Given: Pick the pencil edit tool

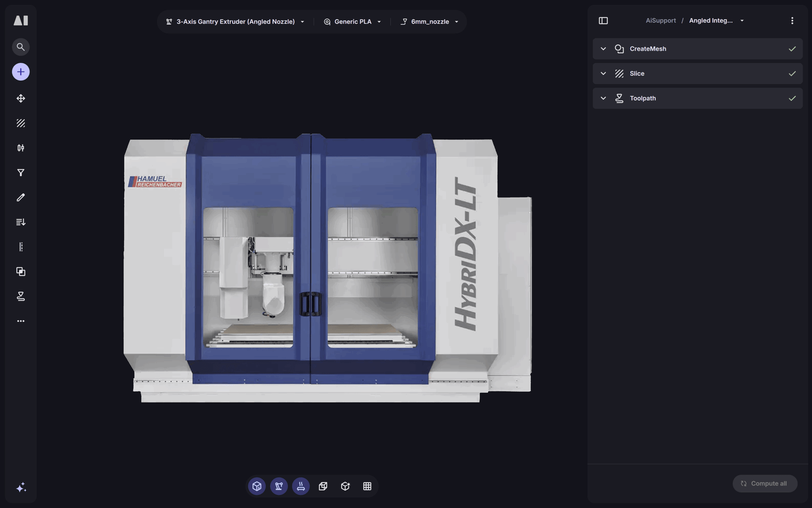Looking at the screenshot, I should 20,197.
